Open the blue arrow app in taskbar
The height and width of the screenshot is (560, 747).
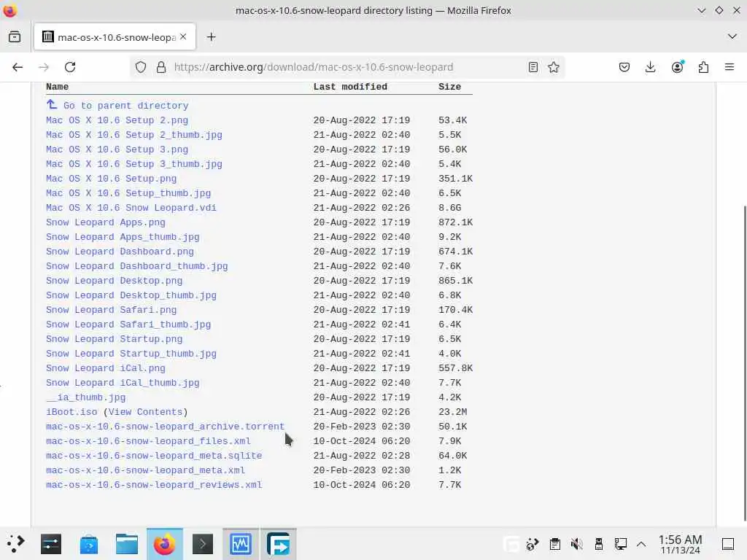[x=278, y=544]
